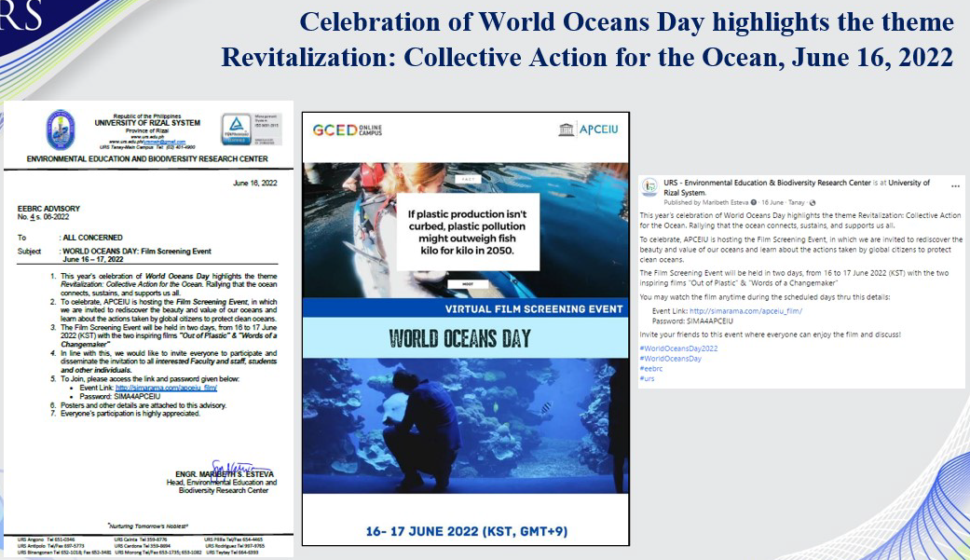Click the ENVIRONMENTAL EDUCATION AND BIODIVERSITY RESEARCH CENTER letterhead title
The width and height of the screenshot is (970, 560).
click(147, 159)
